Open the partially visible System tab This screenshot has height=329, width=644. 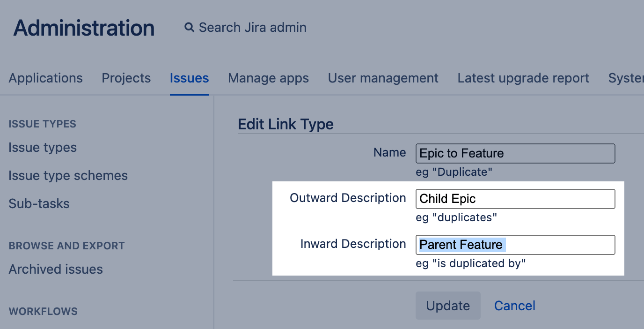pyautogui.click(x=626, y=78)
